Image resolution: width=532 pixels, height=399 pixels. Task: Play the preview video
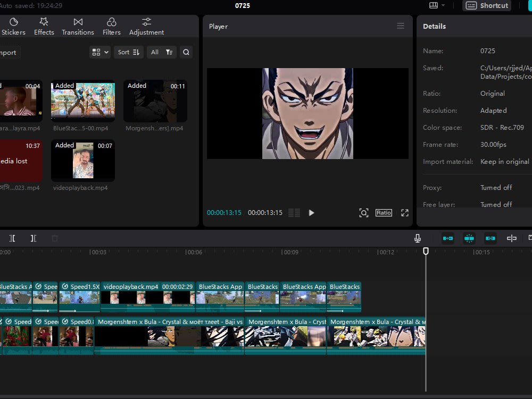point(311,213)
